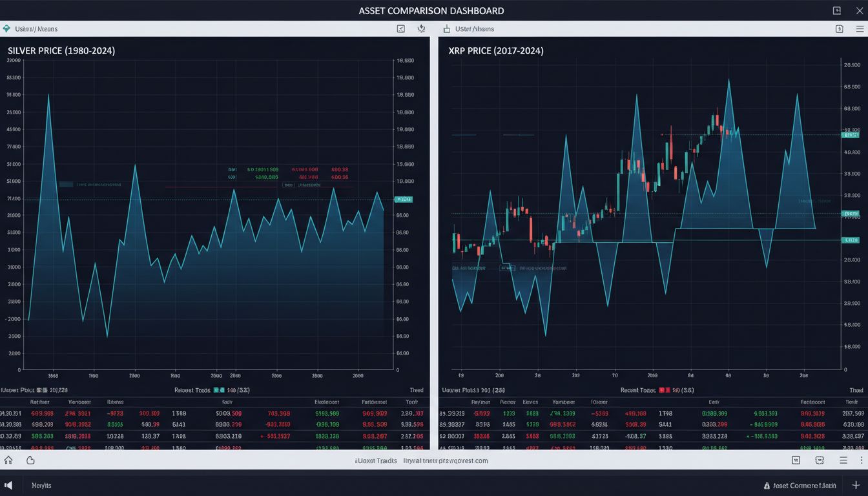Open the hamburger menu in bottom status bar
The image size is (868, 496).
pos(843,460)
